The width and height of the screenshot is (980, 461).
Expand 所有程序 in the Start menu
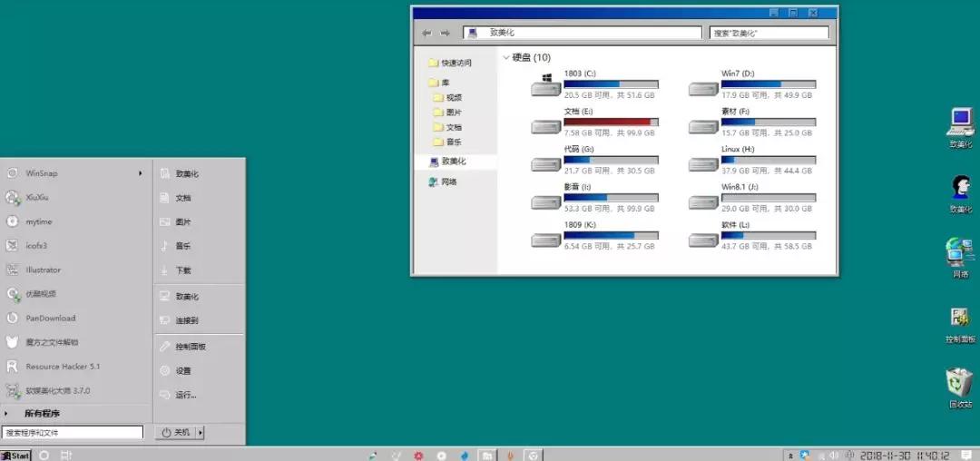click(x=42, y=414)
